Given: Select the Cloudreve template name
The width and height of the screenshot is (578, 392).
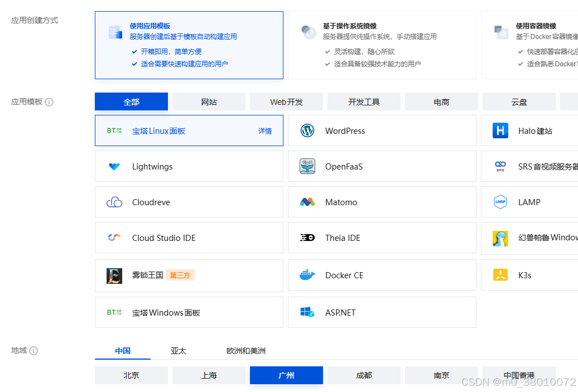Looking at the screenshot, I should pos(151,202).
